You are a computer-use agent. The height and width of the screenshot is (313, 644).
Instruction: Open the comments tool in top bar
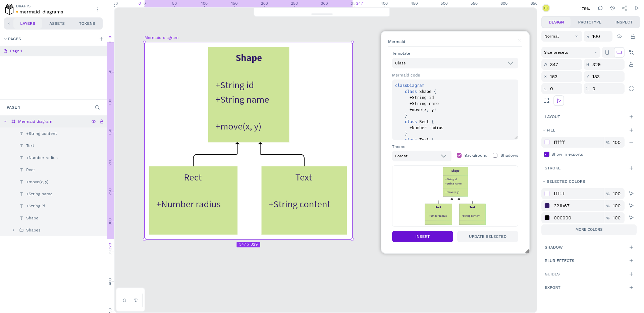coord(600,8)
